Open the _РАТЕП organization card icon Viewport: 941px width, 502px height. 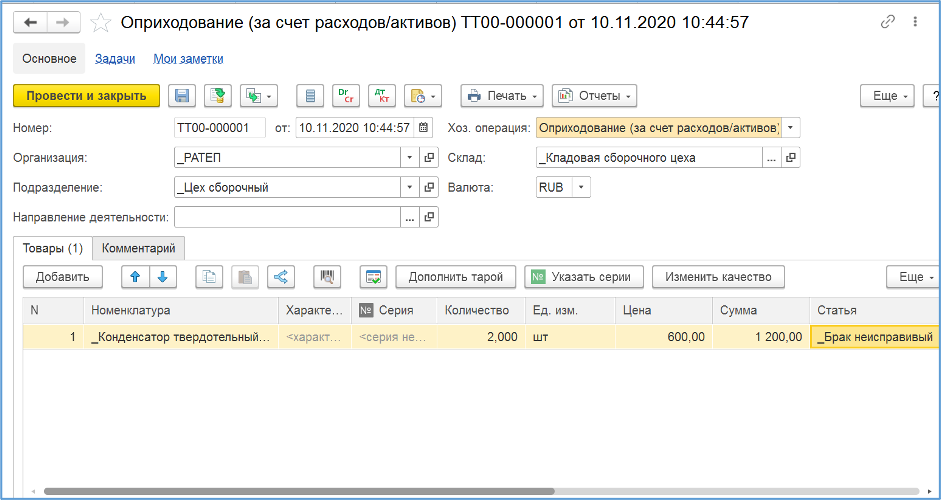pyautogui.click(x=429, y=158)
